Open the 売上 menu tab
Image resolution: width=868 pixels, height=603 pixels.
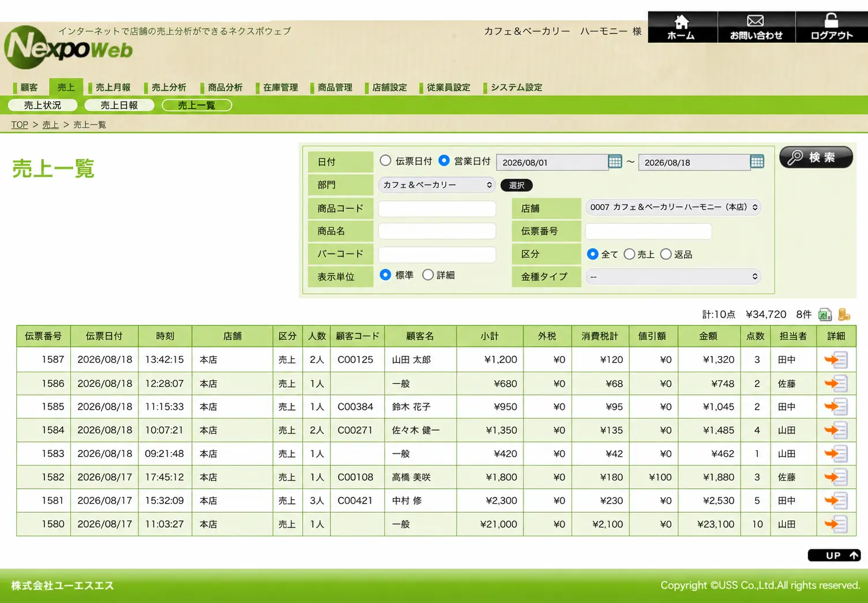pyautogui.click(x=66, y=87)
